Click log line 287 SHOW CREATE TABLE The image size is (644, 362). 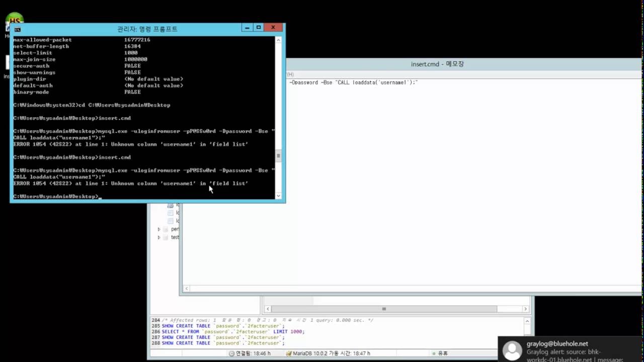[x=218, y=337]
